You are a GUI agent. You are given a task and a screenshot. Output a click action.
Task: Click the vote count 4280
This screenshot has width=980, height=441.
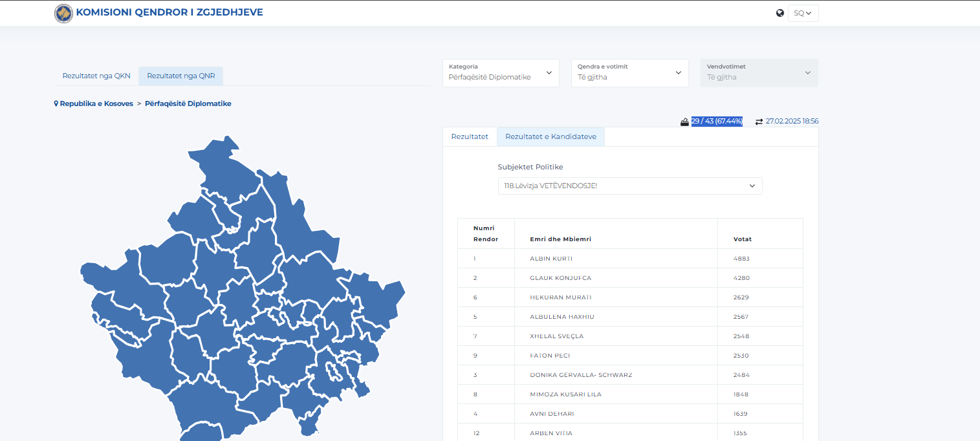coord(741,278)
